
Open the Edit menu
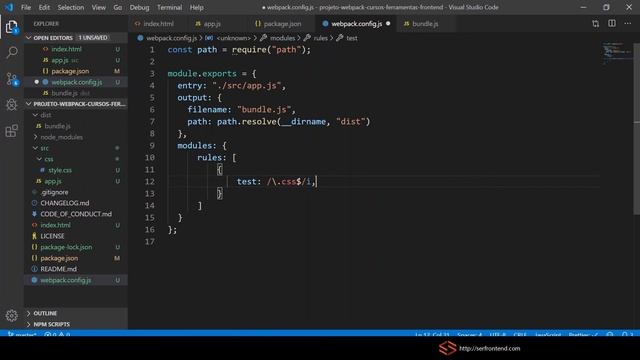pos(44,7)
